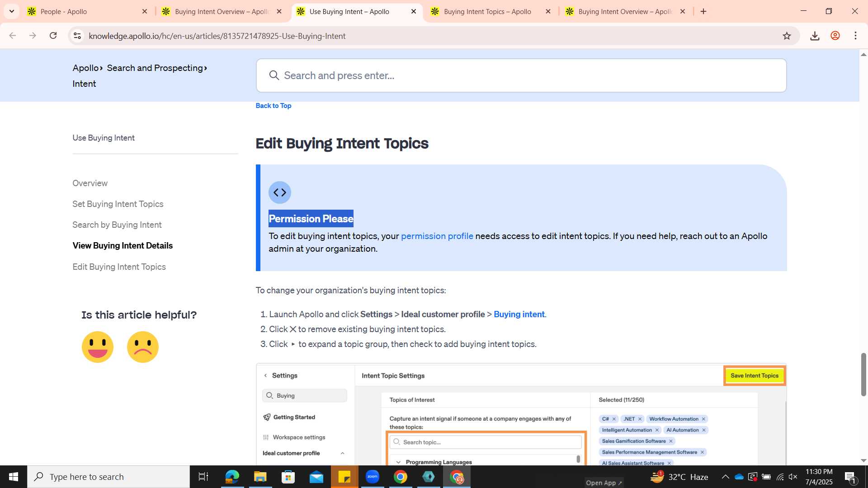
Task: Click the code brackets icon in callout
Action: click(280, 192)
